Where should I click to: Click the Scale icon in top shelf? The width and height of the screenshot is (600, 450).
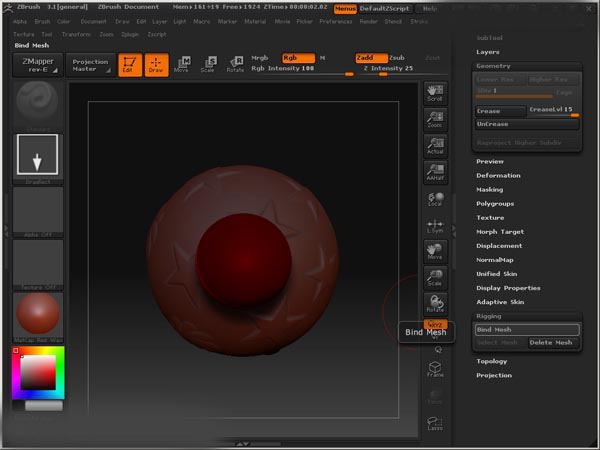(208, 65)
